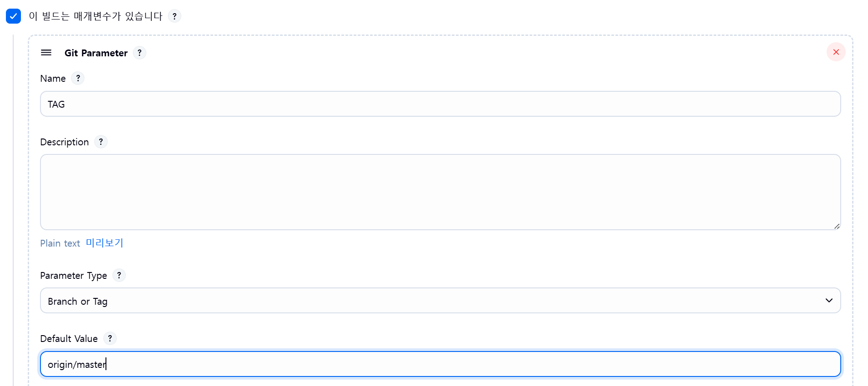Open help icon beside Git Parameter title
Image resolution: width=868 pixels, height=386 pixels.
140,53
